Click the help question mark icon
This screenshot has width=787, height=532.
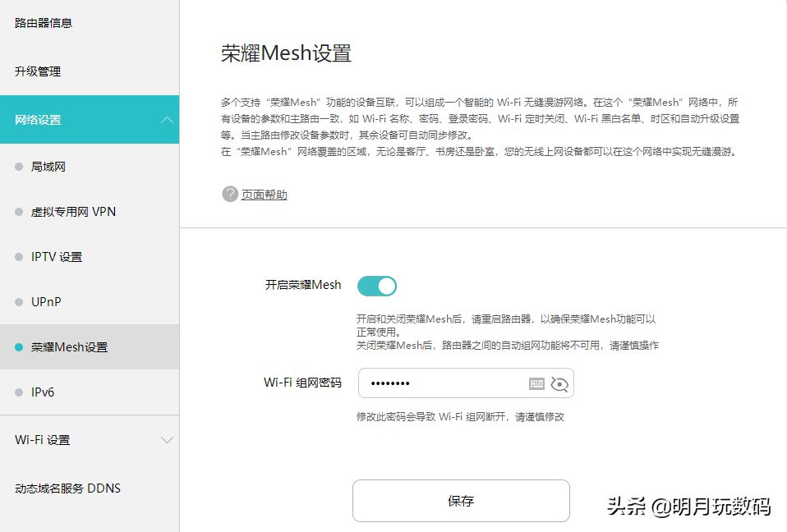[x=230, y=194]
